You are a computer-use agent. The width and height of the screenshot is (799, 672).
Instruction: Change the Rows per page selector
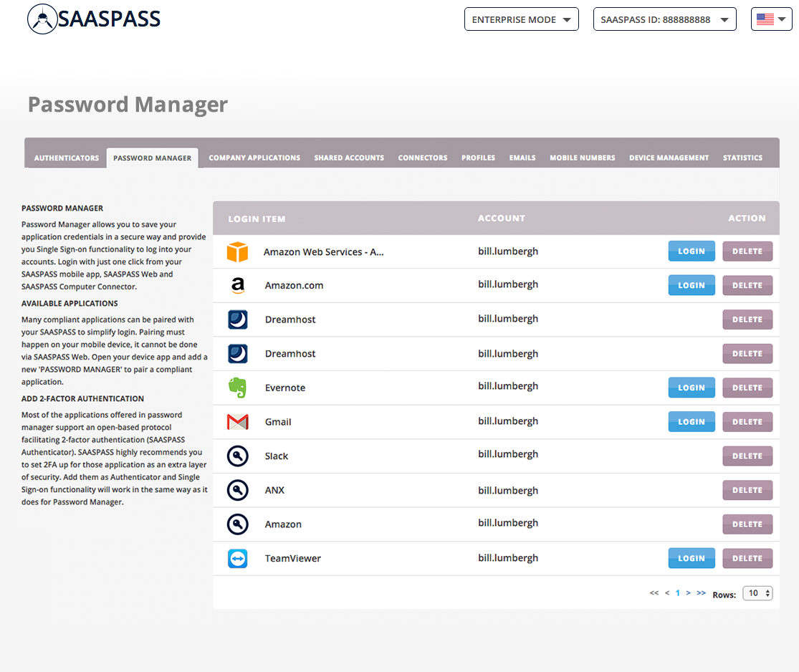(757, 593)
